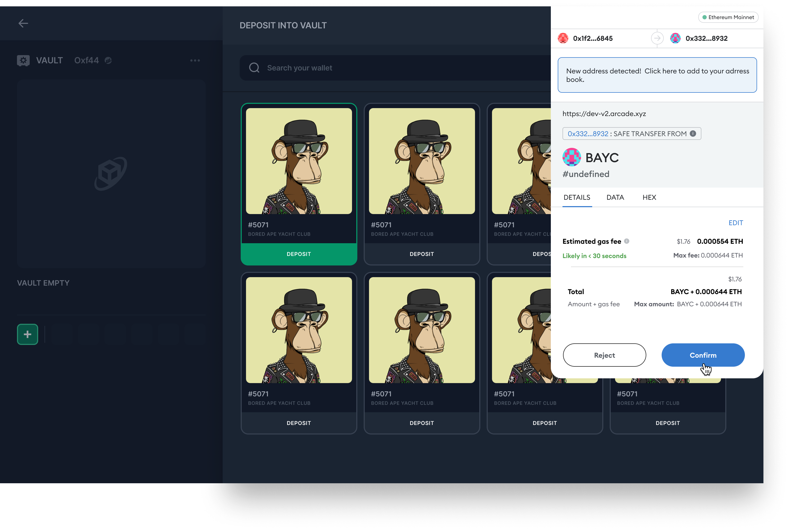Click the SAFE TRANSFER FROM info icon

693,134
